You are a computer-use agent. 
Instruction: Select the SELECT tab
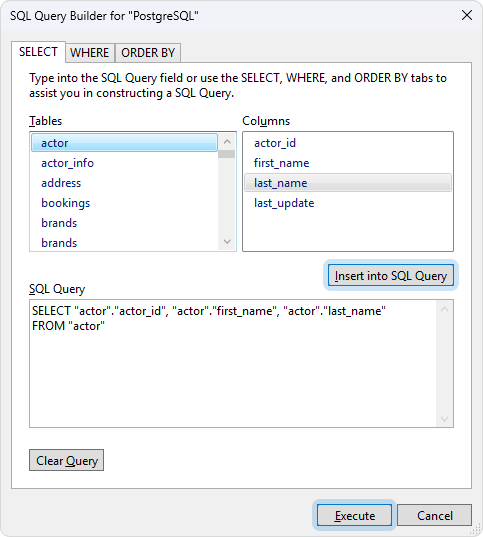38,52
